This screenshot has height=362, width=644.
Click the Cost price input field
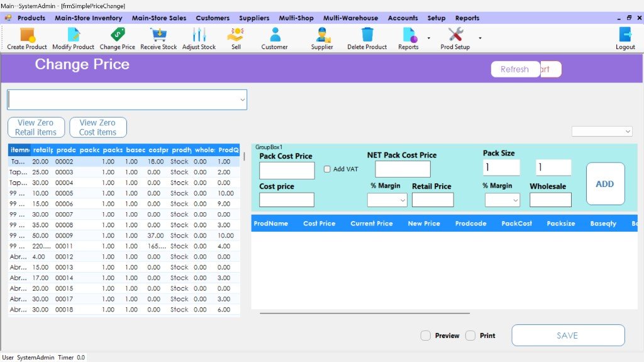[287, 200]
